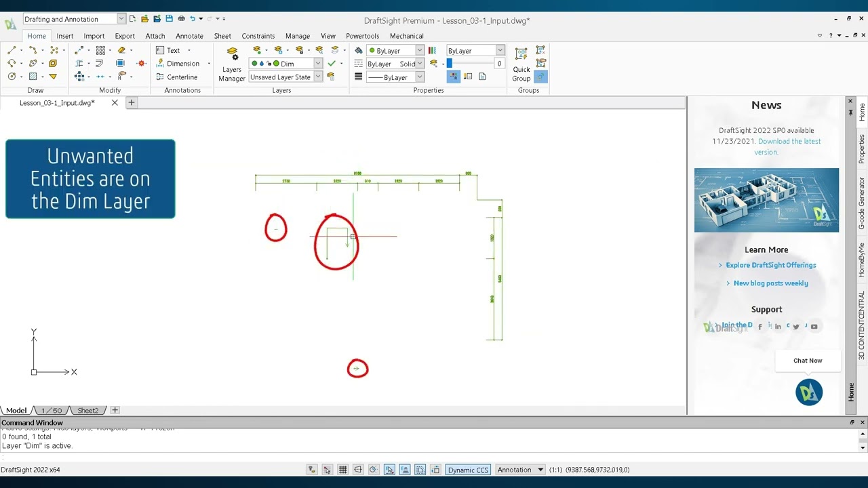Click the lineweight icon in Properties
868x488 pixels.
359,77
